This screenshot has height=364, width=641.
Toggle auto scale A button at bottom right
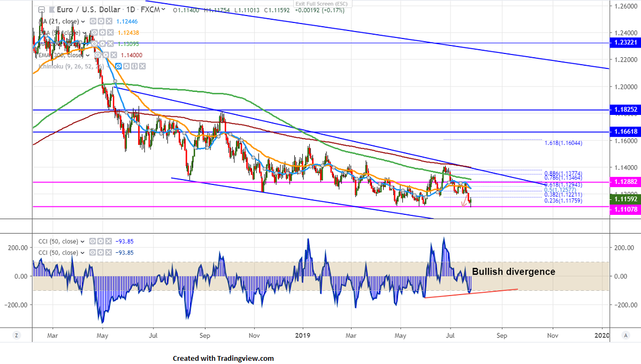coord(625,335)
